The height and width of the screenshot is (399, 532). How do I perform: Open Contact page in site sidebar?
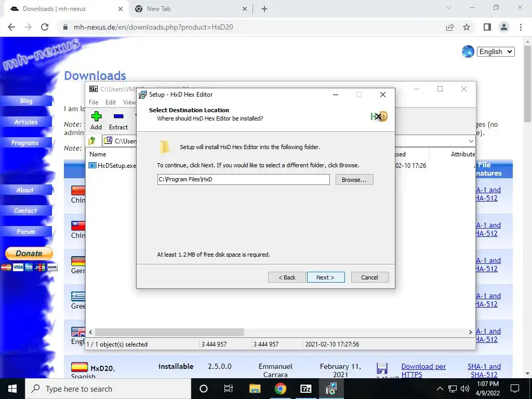pos(25,211)
